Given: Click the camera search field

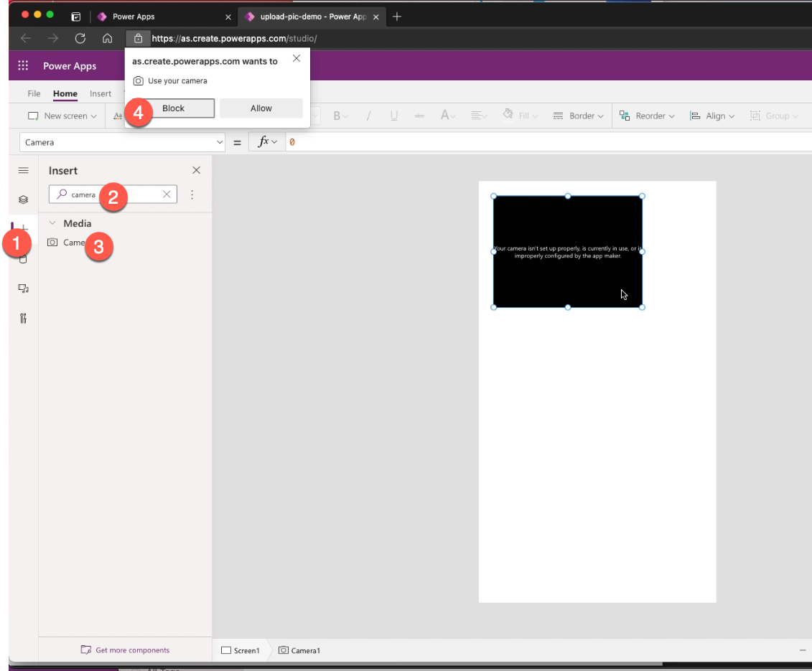Looking at the screenshot, I should pos(113,194).
